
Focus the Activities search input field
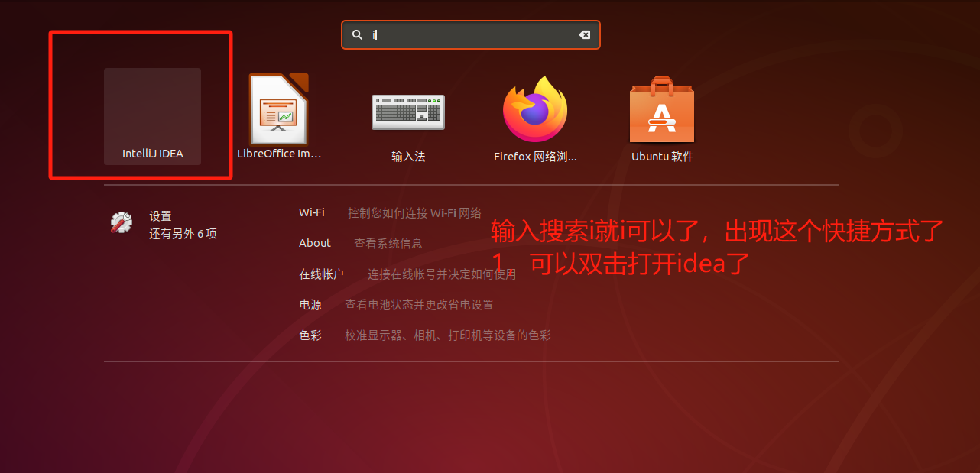click(x=471, y=34)
